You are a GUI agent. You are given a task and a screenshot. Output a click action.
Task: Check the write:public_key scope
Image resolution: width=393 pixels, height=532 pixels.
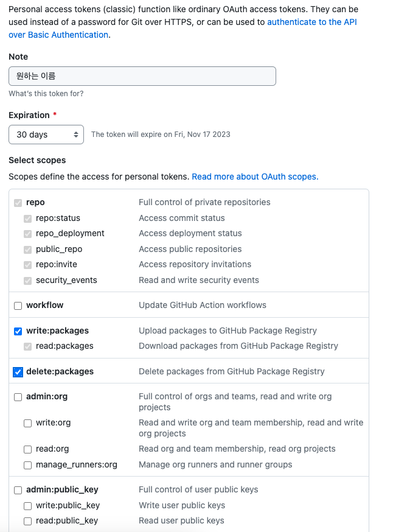[x=28, y=506]
